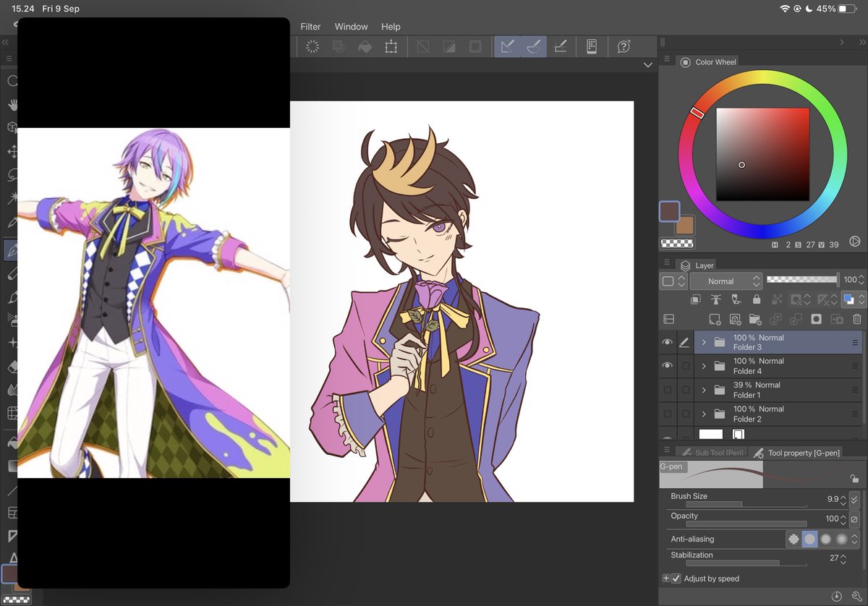Click Lock Tool property padlock icon
The height and width of the screenshot is (606, 868).
(x=854, y=478)
